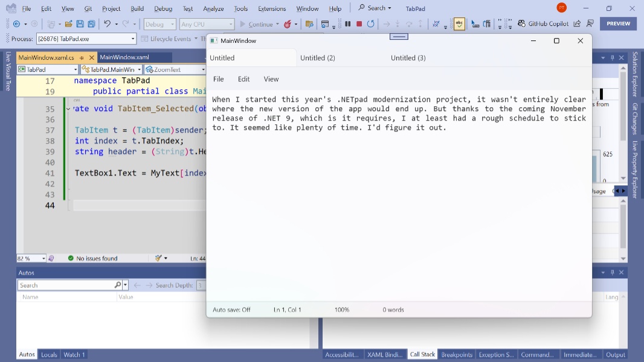Image resolution: width=644 pixels, height=362 pixels.
Task: Open the editor zoom 82% dropdown
Action: point(30,258)
